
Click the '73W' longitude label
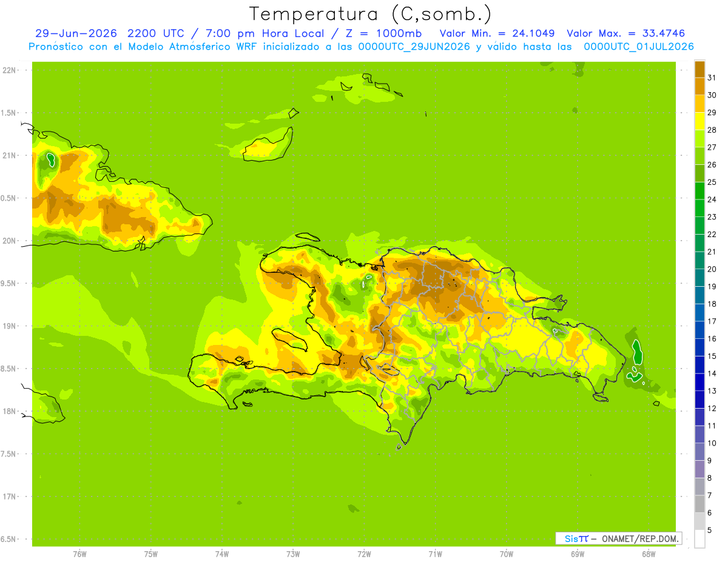293,554
